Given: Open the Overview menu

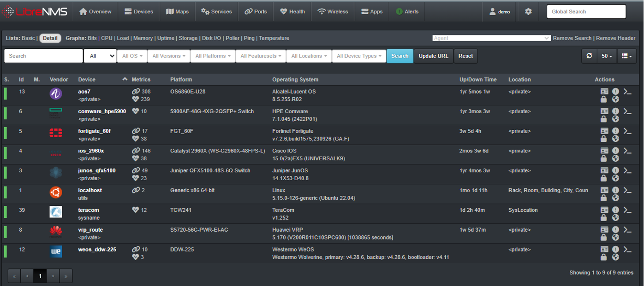Looking at the screenshot, I should click(x=95, y=12).
